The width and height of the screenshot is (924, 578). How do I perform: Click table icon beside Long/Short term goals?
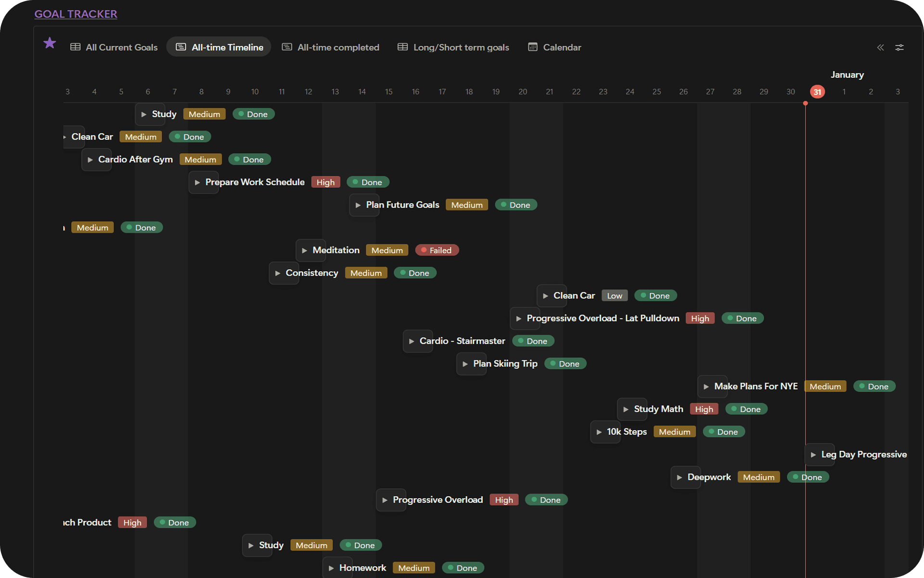pos(402,47)
